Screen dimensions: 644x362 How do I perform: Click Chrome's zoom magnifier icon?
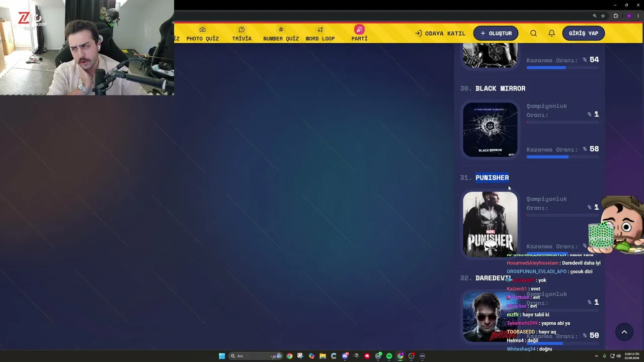click(595, 16)
